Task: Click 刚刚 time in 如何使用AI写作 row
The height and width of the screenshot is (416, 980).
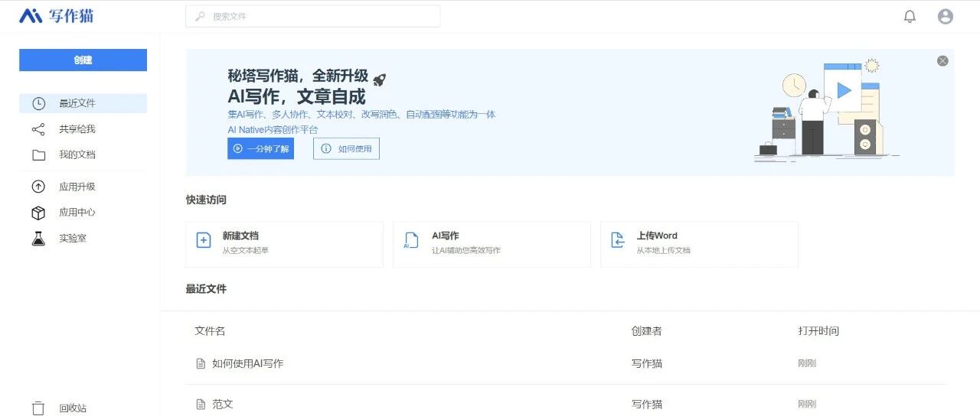Action: tap(807, 364)
